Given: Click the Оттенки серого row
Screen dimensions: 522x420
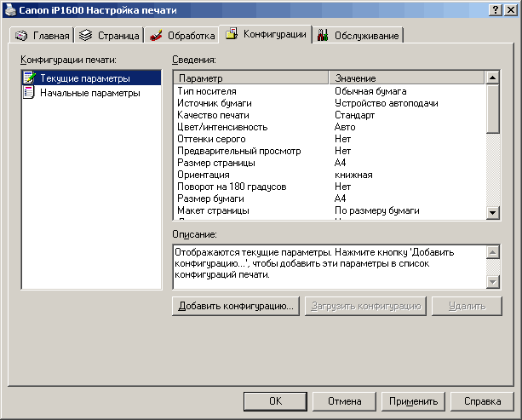Looking at the screenshot, I should click(330, 139).
